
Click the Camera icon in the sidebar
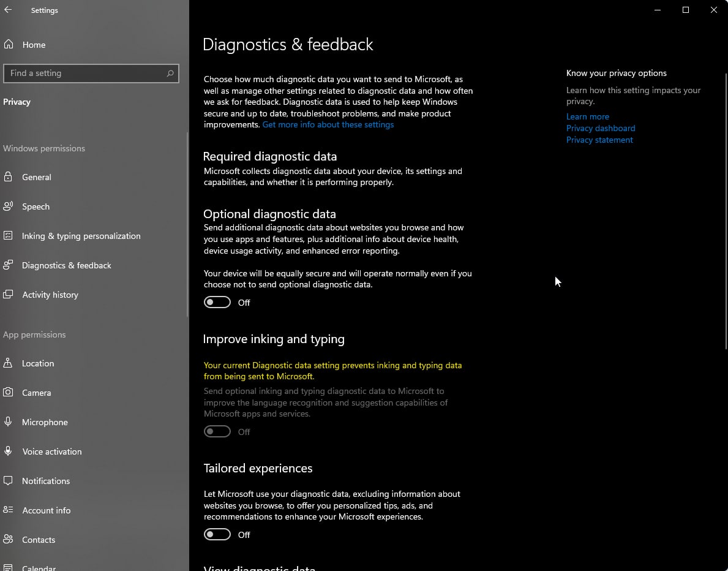[8, 392]
